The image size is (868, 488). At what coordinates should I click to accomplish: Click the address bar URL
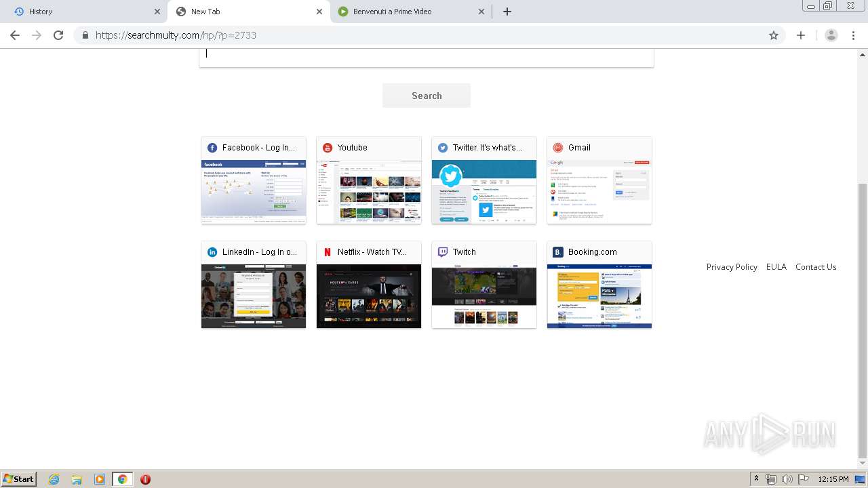click(176, 35)
